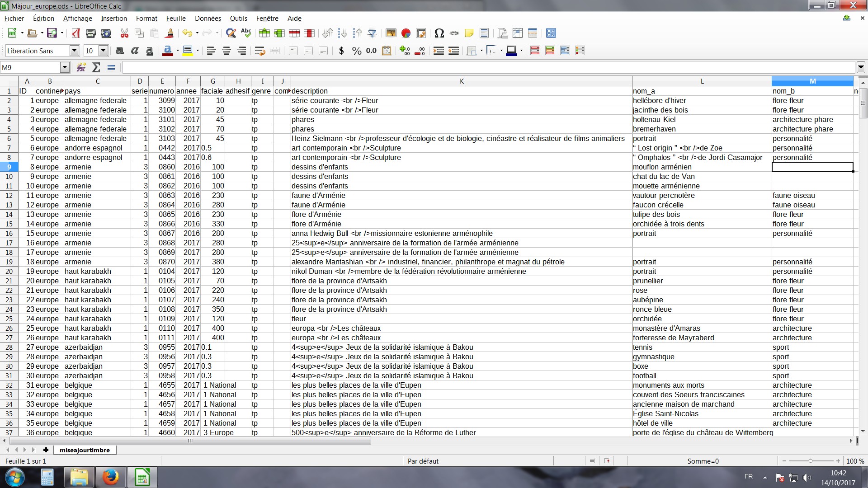868x488 pixels.
Task: Open the Borders dropdown arrow
Action: tap(481, 51)
